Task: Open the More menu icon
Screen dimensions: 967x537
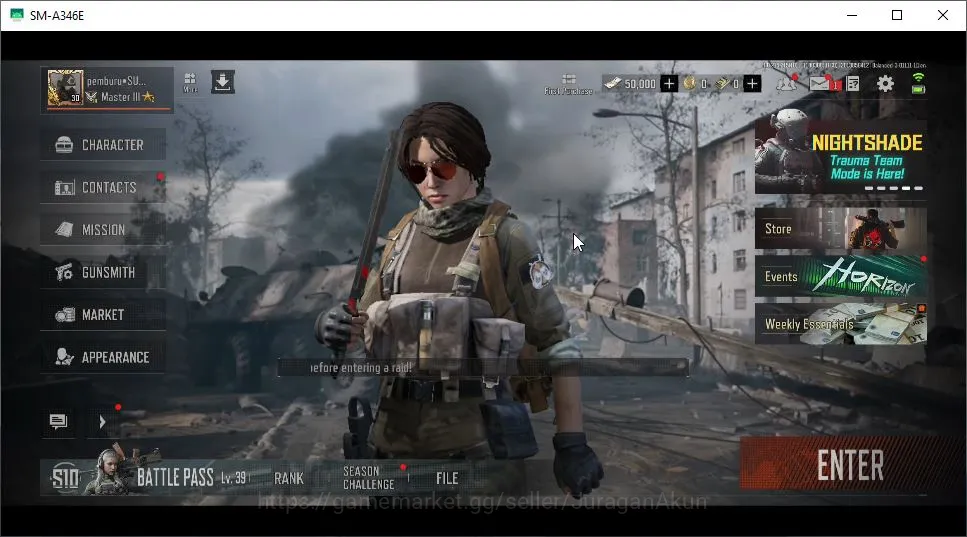Action: [x=190, y=83]
